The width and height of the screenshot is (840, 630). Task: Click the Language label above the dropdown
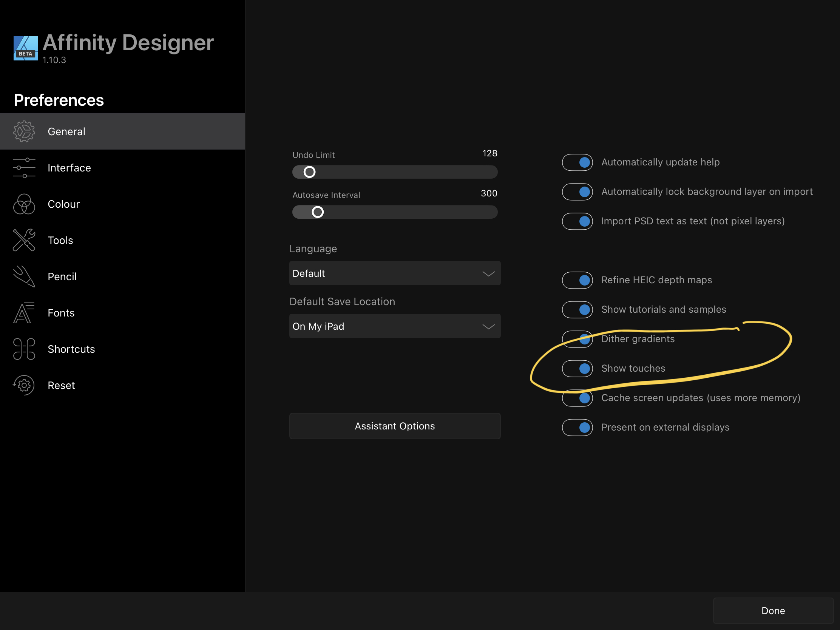(x=313, y=249)
